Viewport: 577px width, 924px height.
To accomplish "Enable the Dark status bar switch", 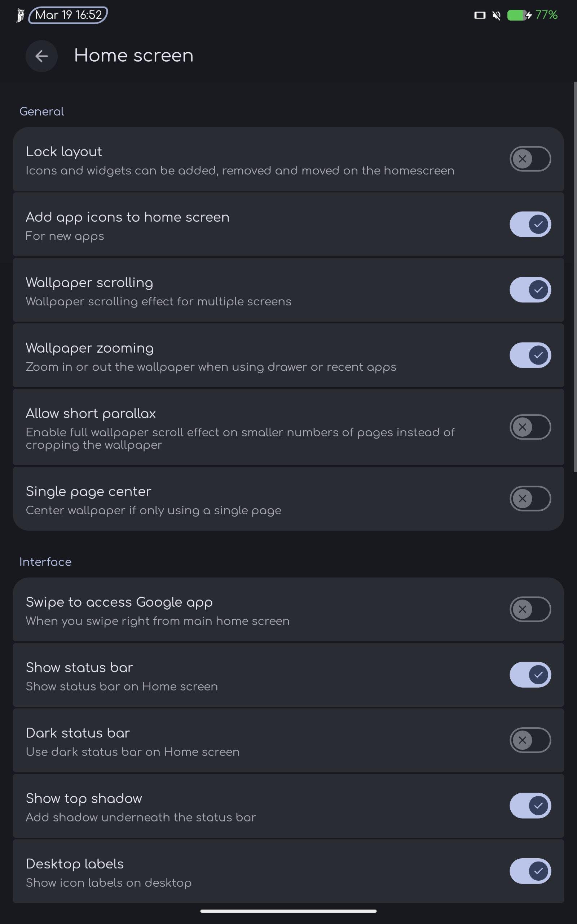I will [x=530, y=740].
